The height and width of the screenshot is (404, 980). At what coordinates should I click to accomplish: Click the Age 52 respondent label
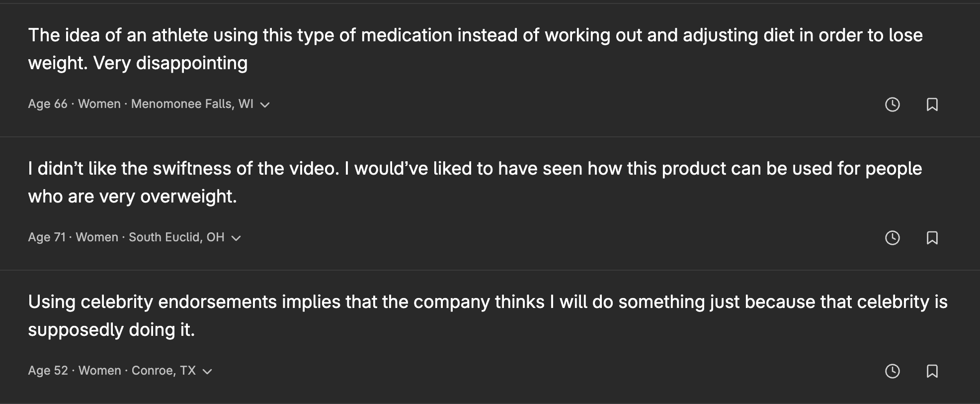(x=48, y=371)
